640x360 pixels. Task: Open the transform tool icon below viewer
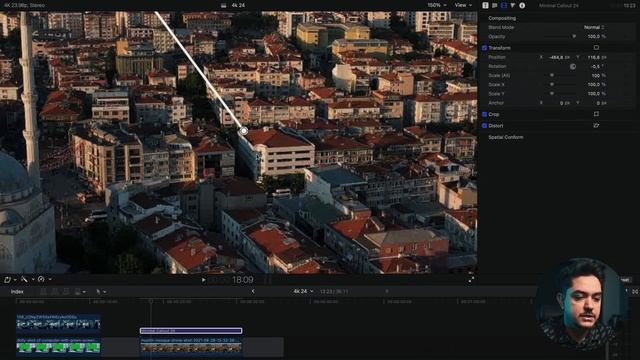point(7,280)
